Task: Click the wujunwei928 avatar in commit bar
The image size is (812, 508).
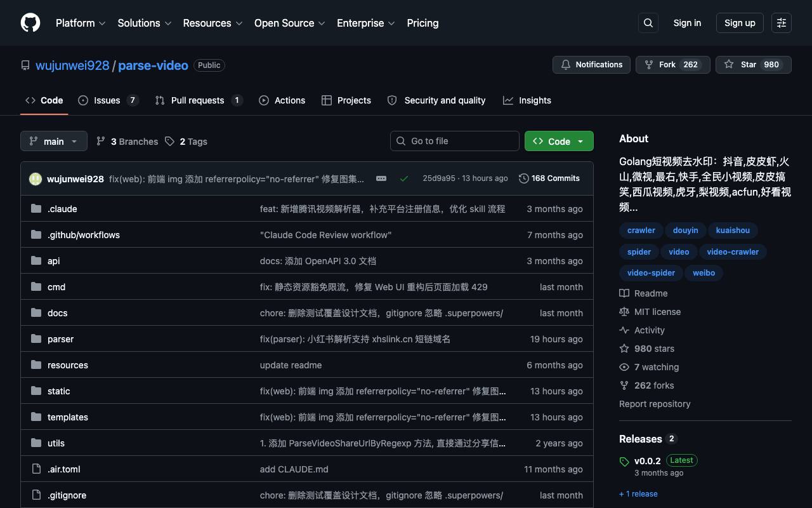Action: point(36,179)
